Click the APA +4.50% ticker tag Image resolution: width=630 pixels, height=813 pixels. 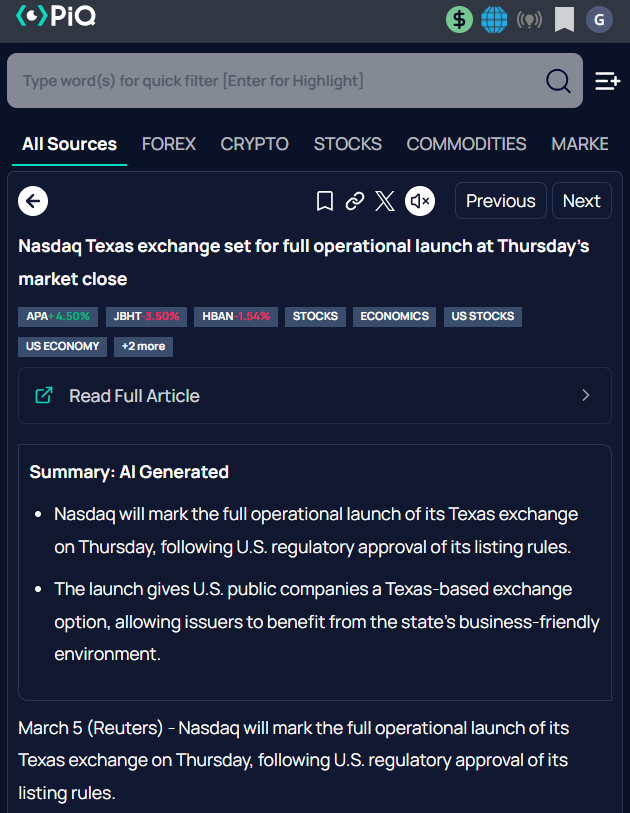(x=58, y=316)
